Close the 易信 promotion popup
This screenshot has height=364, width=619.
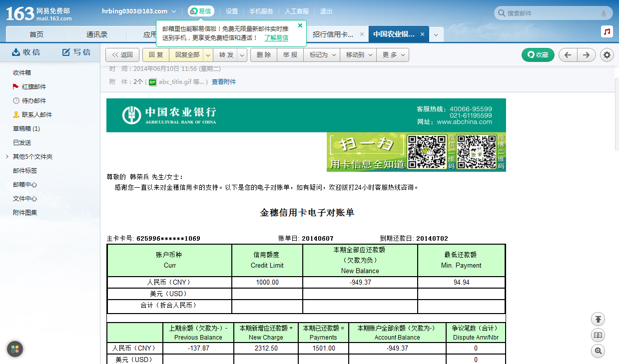(300, 25)
